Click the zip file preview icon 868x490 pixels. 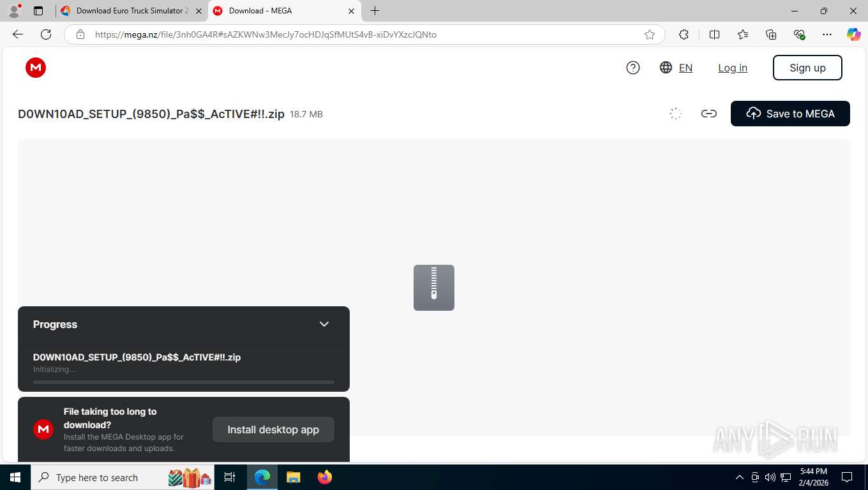pos(434,288)
